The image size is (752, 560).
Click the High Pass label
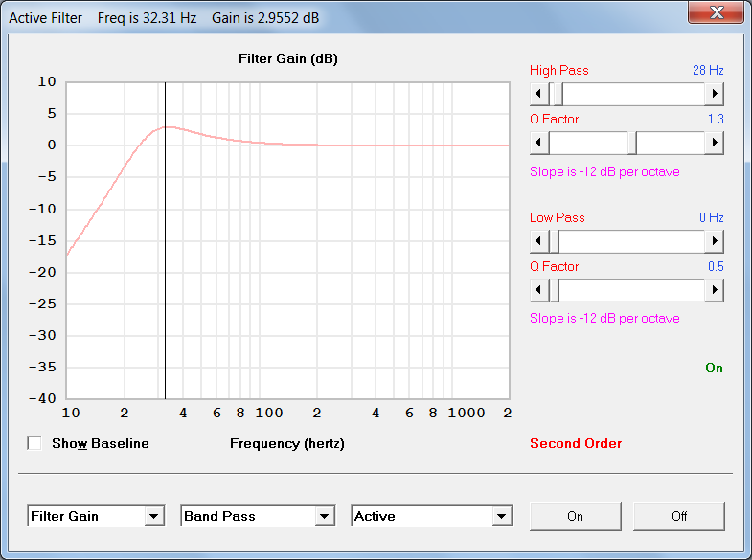(559, 71)
